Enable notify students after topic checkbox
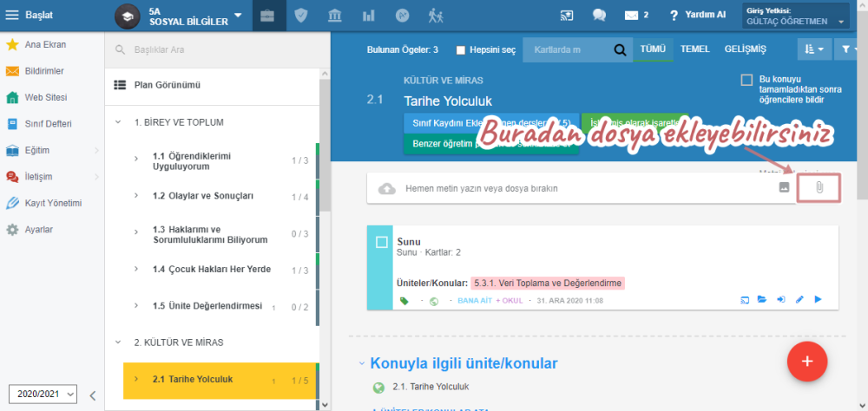 pyautogui.click(x=746, y=81)
